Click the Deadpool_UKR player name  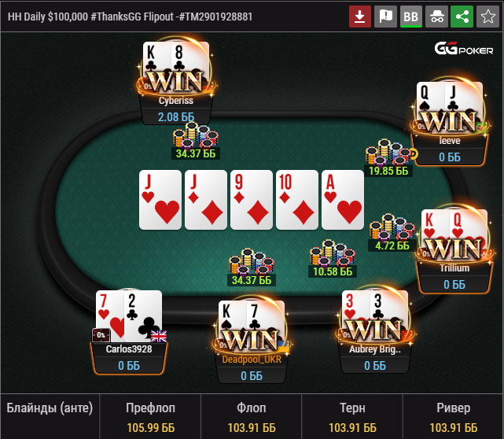coord(252,360)
